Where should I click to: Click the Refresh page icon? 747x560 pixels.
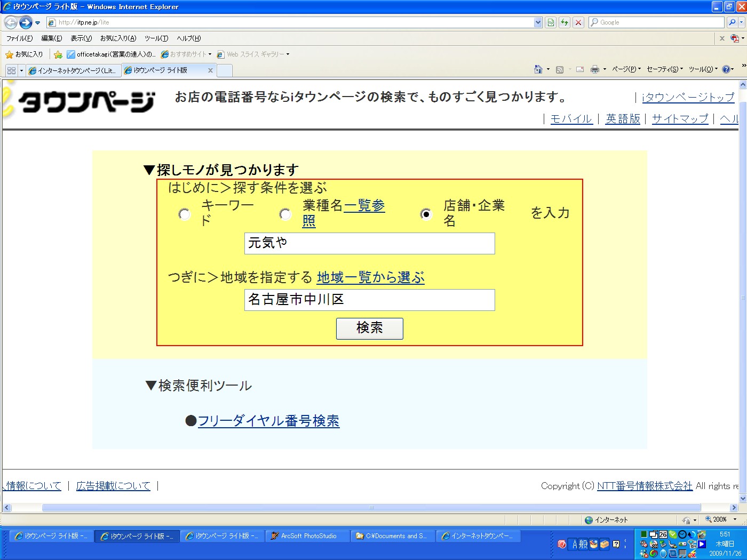click(565, 22)
